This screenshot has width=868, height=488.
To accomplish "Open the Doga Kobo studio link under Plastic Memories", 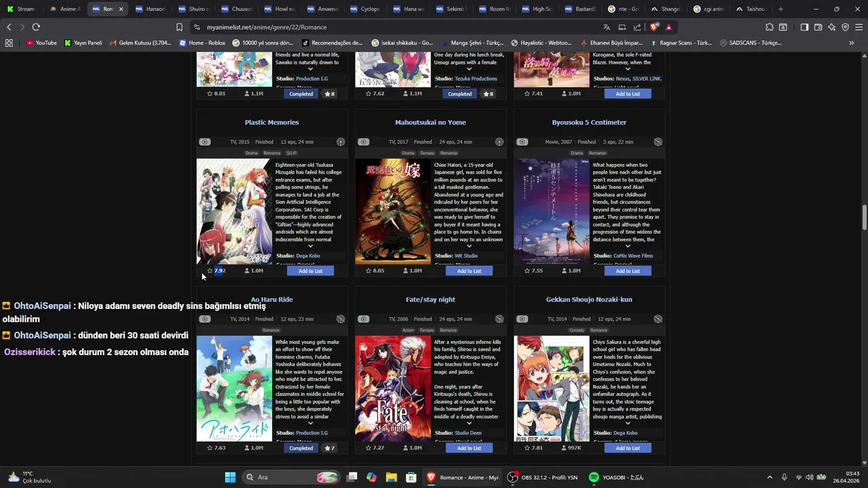I will pyautogui.click(x=308, y=256).
